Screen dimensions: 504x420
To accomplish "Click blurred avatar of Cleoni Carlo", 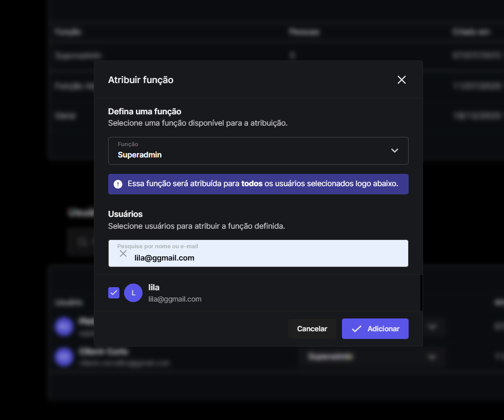I will point(65,356).
